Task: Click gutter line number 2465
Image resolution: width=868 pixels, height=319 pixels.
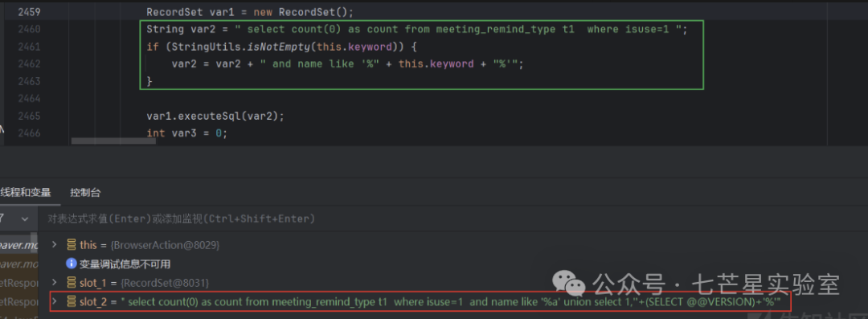Action: (29, 117)
